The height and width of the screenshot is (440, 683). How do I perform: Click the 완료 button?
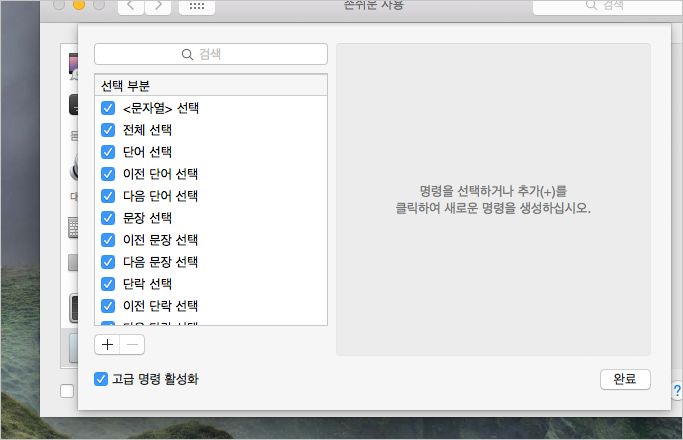625,379
